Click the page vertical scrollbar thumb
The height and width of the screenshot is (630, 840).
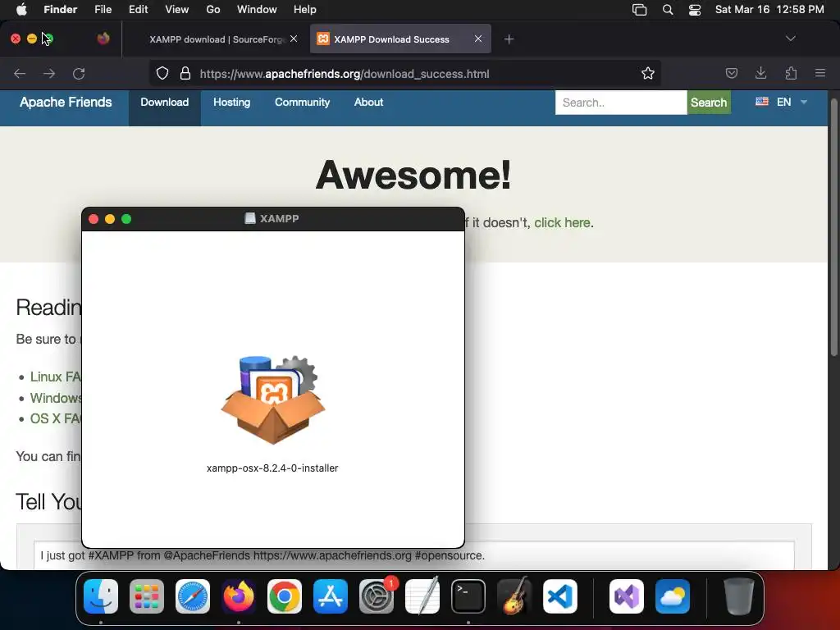(x=833, y=228)
